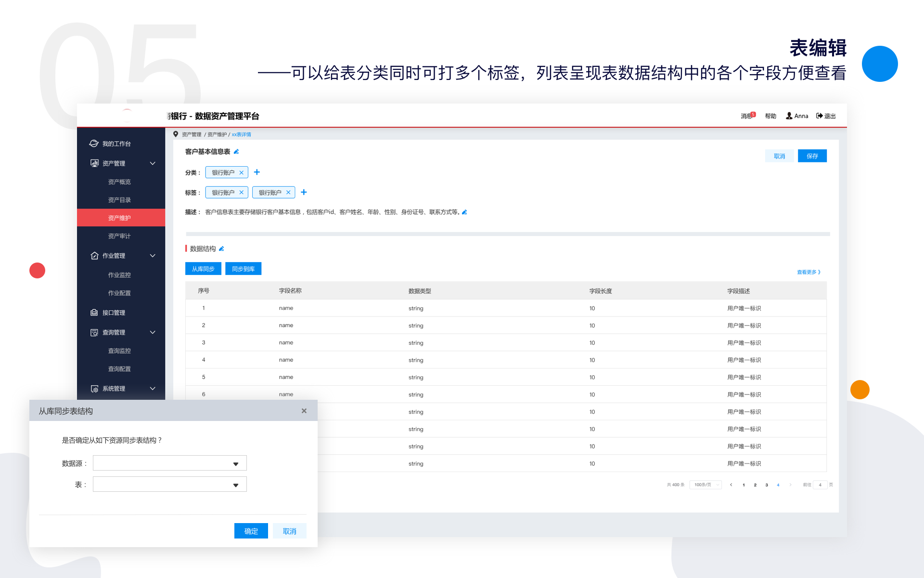Click the edit pencil next to 客户基本信息表
Image resolution: width=924 pixels, height=578 pixels.
click(x=236, y=152)
